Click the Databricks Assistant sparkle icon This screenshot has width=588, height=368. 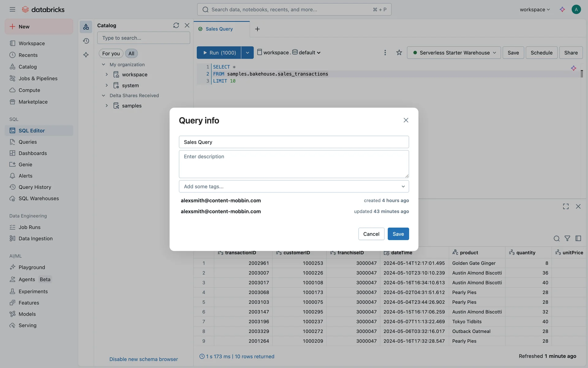click(562, 10)
